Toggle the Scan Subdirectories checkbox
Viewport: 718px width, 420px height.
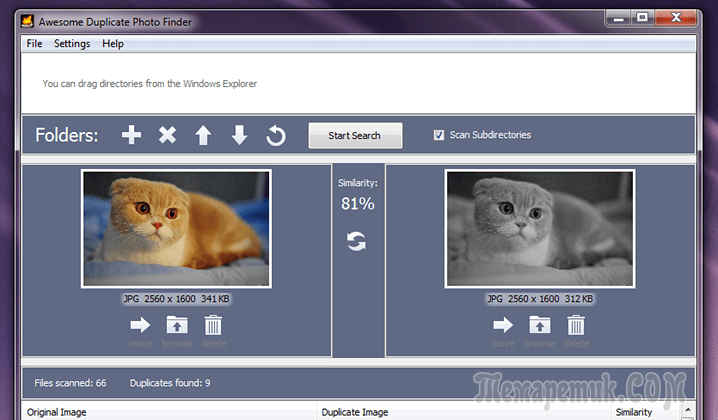click(x=439, y=135)
